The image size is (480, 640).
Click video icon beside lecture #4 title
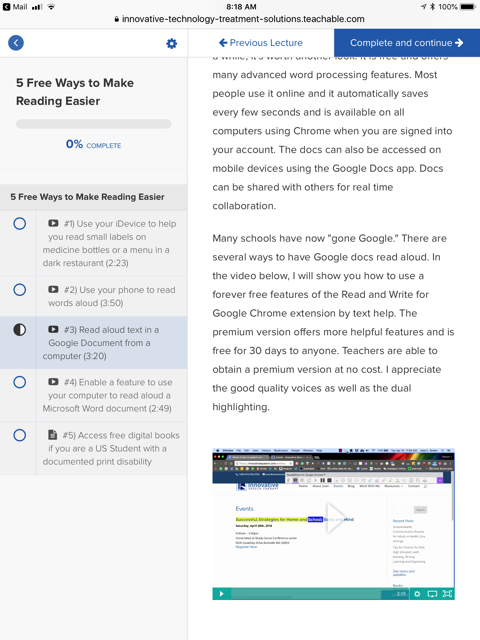tap(53, 382)
